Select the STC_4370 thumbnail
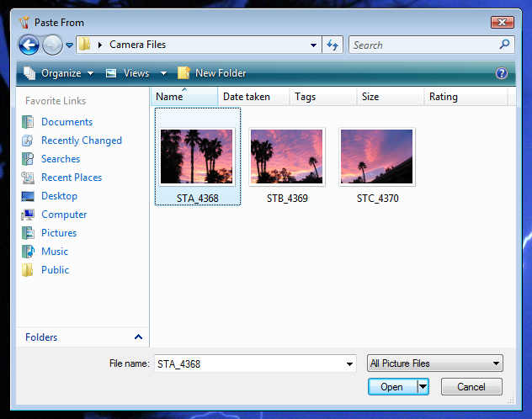This screenshot has height=419, width=532. tap(376, 156)
